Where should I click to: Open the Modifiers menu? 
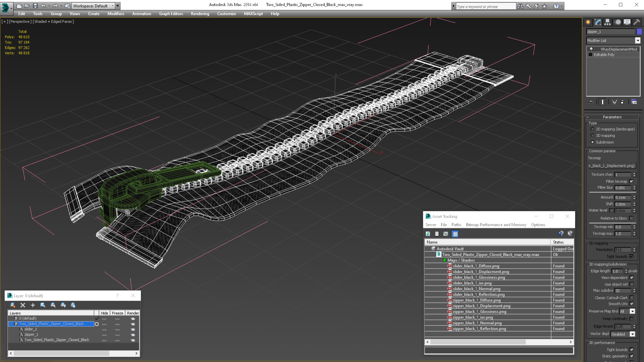[x=116, y=14]
